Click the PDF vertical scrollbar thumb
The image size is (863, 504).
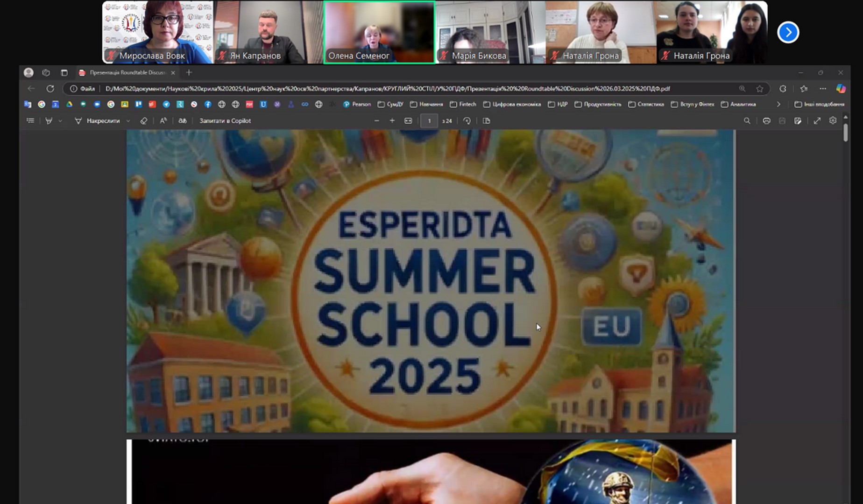[846, 133]
